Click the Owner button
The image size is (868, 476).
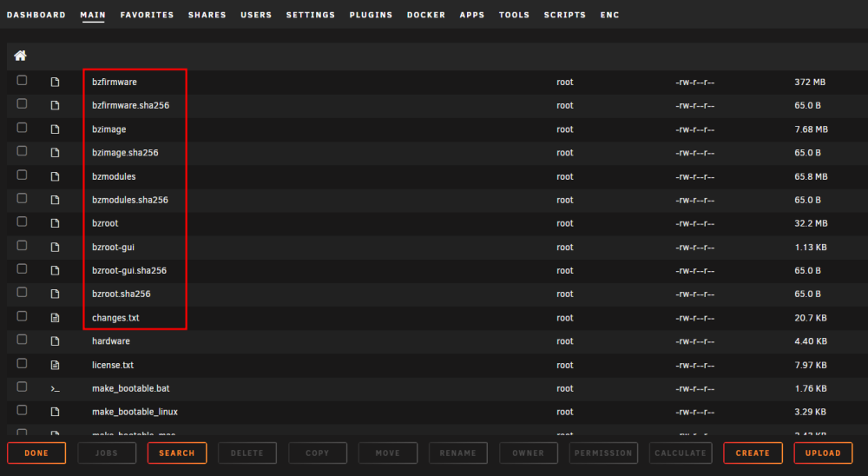(x=528, y=453)
